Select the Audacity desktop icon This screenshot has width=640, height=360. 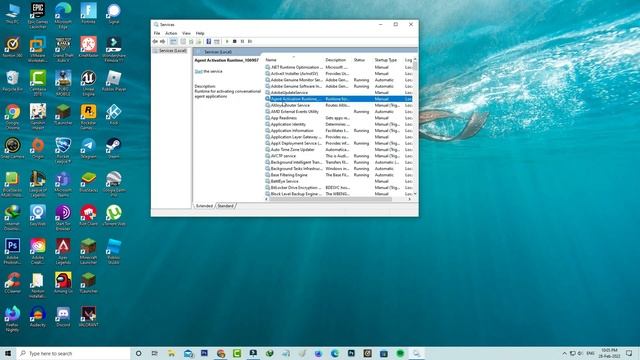tap(38, 317)
